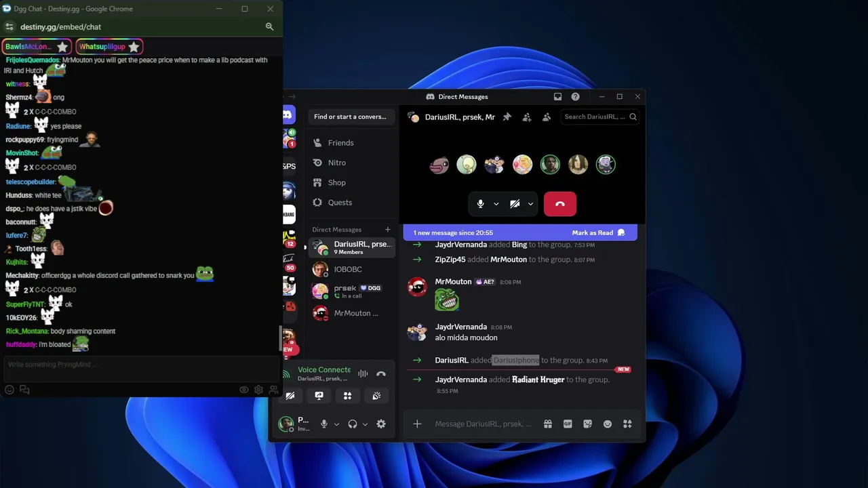Image resolution: width=868 pixels, height=488 pixels.
Task: Focus the Message DariusIRL input box
Action: (x=483, y=424)
